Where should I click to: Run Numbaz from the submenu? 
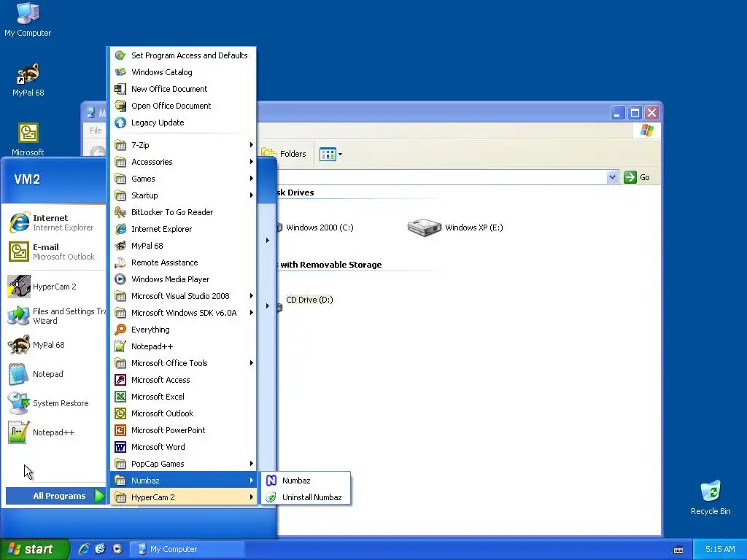[306, 481]
